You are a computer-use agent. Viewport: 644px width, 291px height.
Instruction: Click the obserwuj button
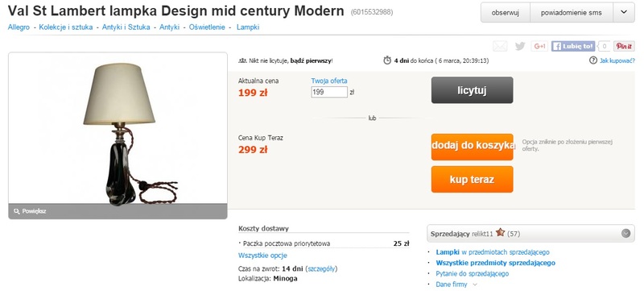click(506, 12)
